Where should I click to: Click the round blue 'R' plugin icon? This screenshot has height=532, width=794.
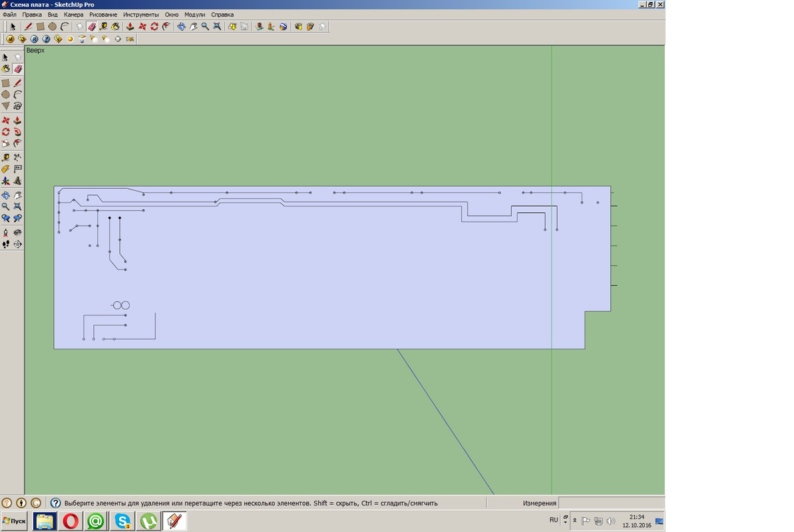coord(34,39)
